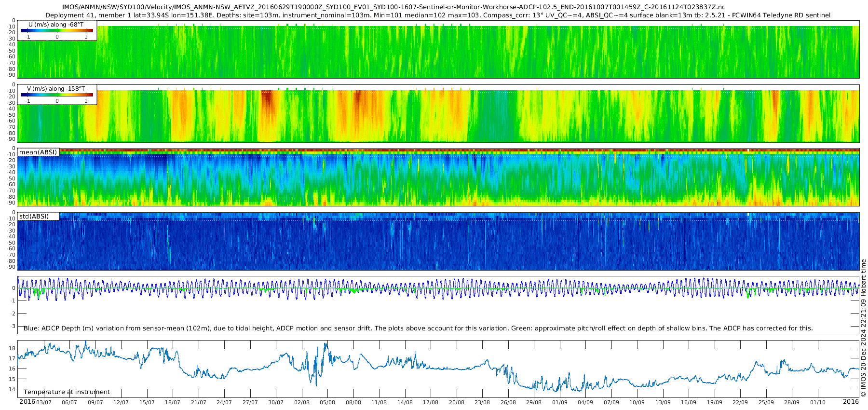Viewport: 868px width, 410px height.
Task: Click the -3 tick on depth variation axis
Action: 13,327
